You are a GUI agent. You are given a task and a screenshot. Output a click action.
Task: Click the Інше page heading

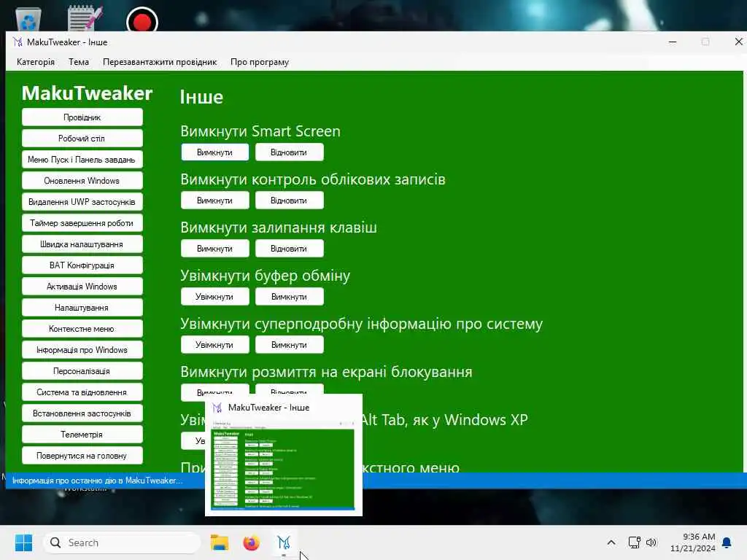coord(201,97)
